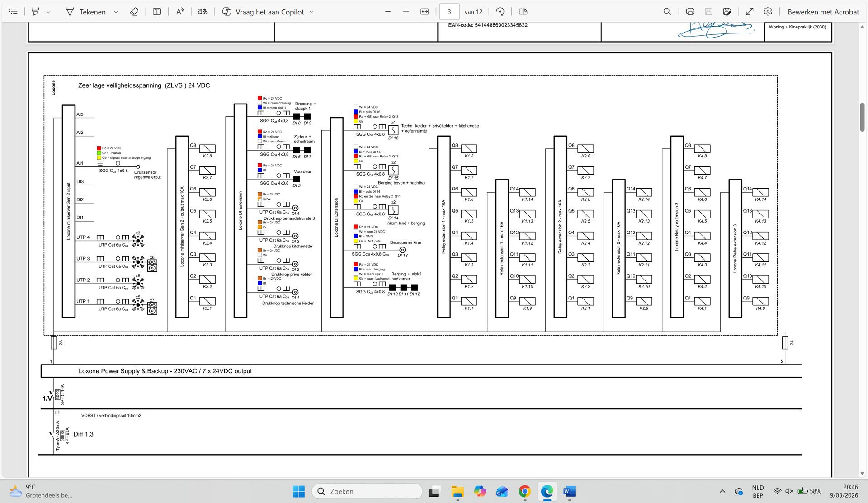Enter full screen mode
This screenshot has height=503, width=868.
click(750, 12)
